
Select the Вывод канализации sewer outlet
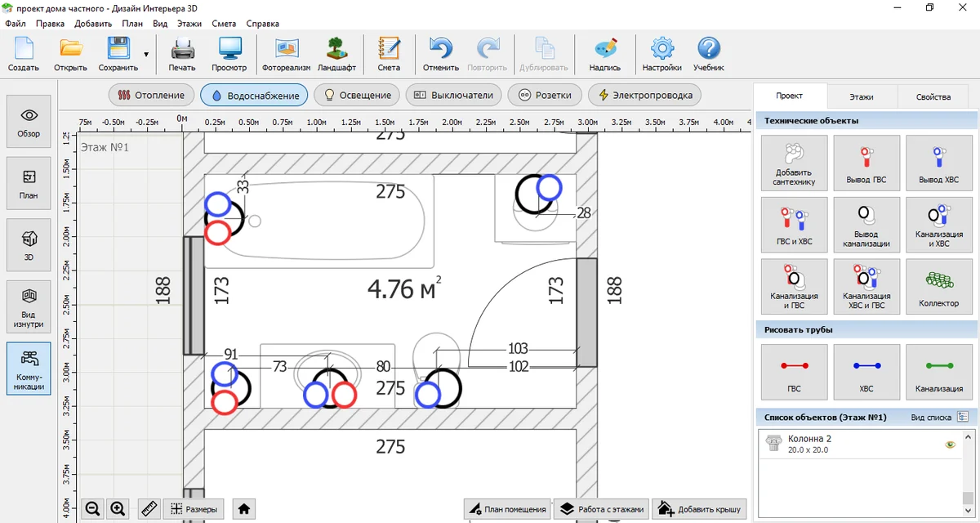click(x=867, y=224)
